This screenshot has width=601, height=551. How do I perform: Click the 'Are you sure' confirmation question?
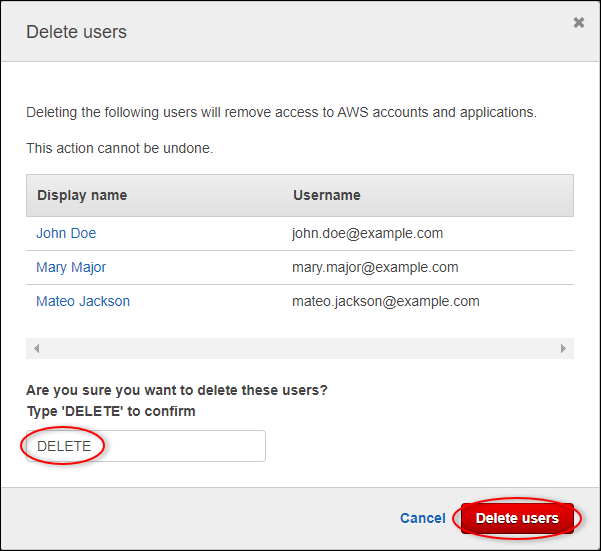click(x=176, y=390)
